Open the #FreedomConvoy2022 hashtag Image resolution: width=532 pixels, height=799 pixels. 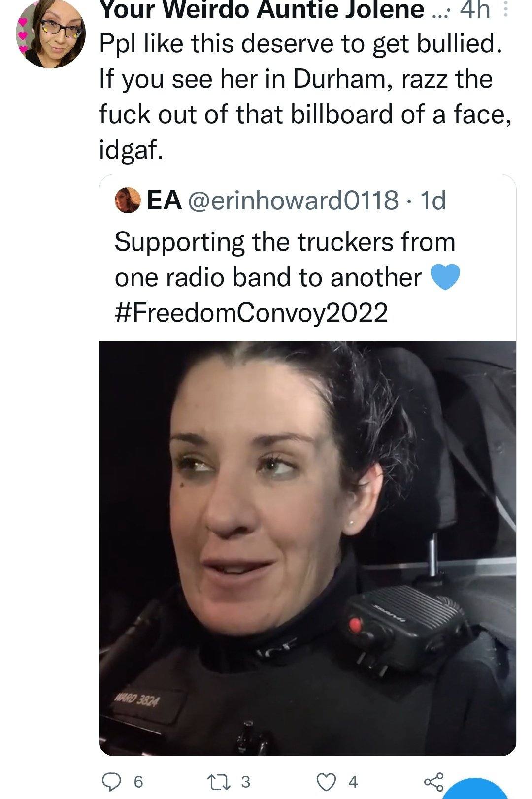point(251,312)
